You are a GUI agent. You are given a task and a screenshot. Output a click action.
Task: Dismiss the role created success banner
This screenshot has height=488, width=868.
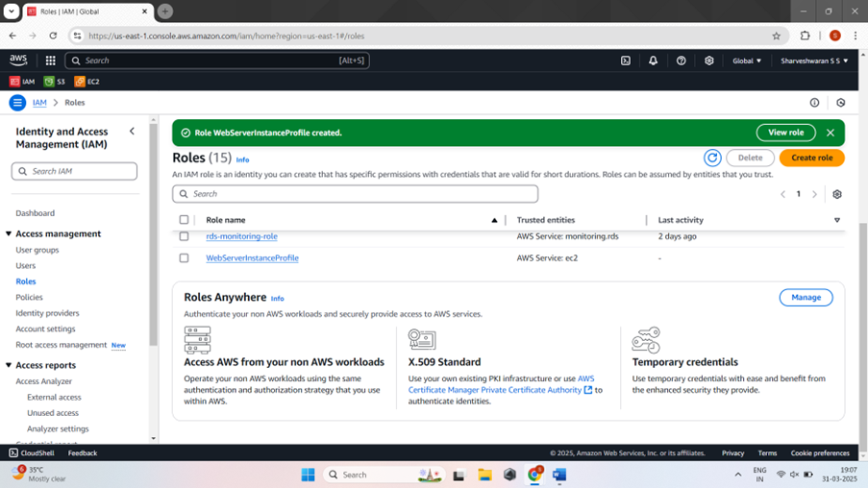831,133
